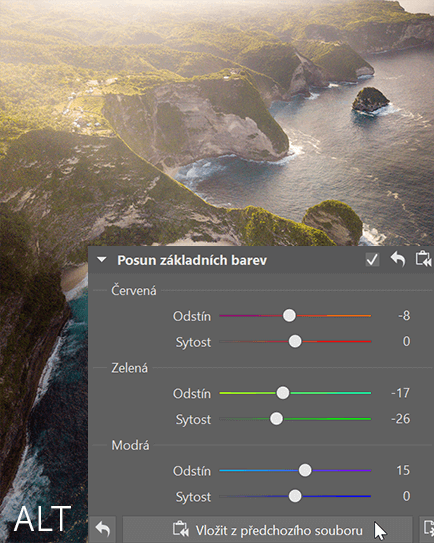Reset color shift with header undo arrow
Screen dimensions: 434x543
pos(398,259)
